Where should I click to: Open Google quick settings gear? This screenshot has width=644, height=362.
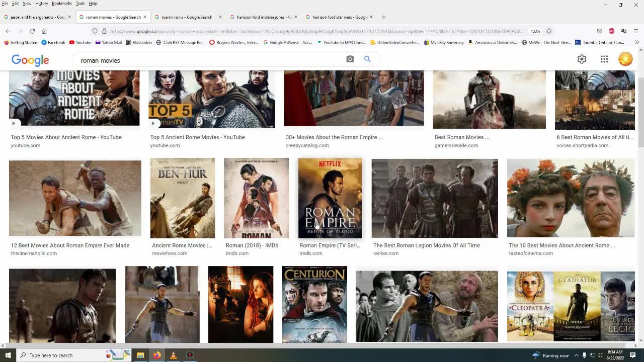(582, 59)
